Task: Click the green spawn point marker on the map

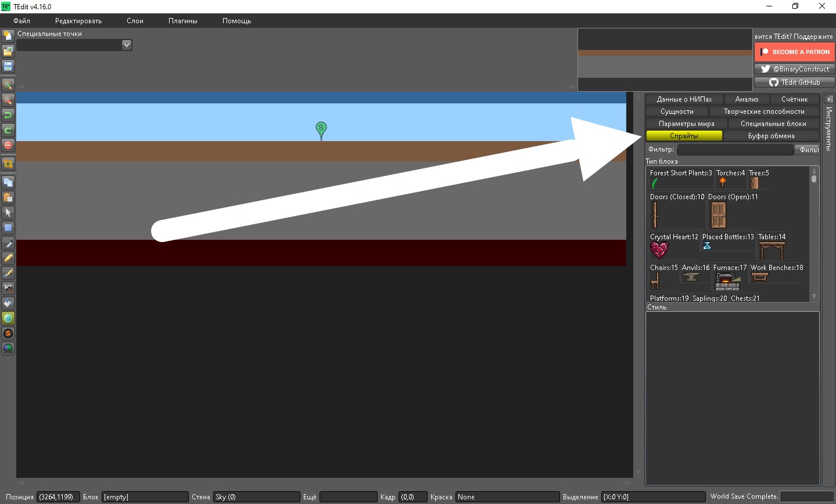Action: click(321, 130)
